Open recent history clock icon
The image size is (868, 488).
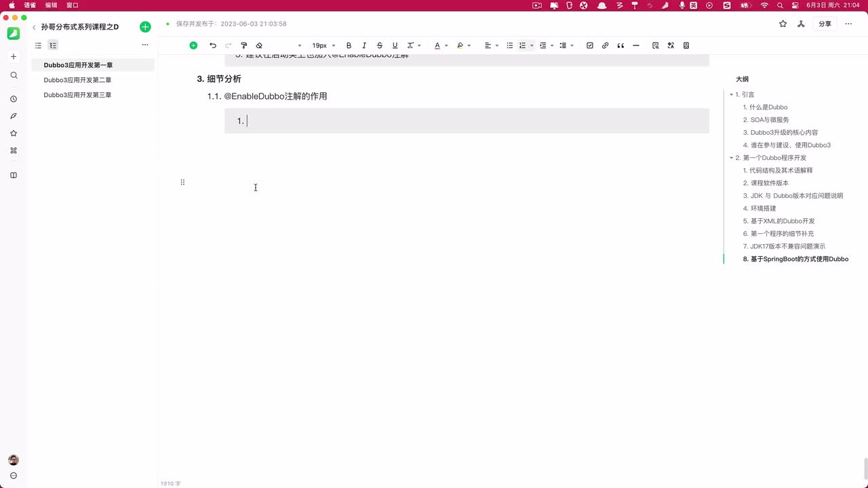pyautogui.click(x=14, y=99)
